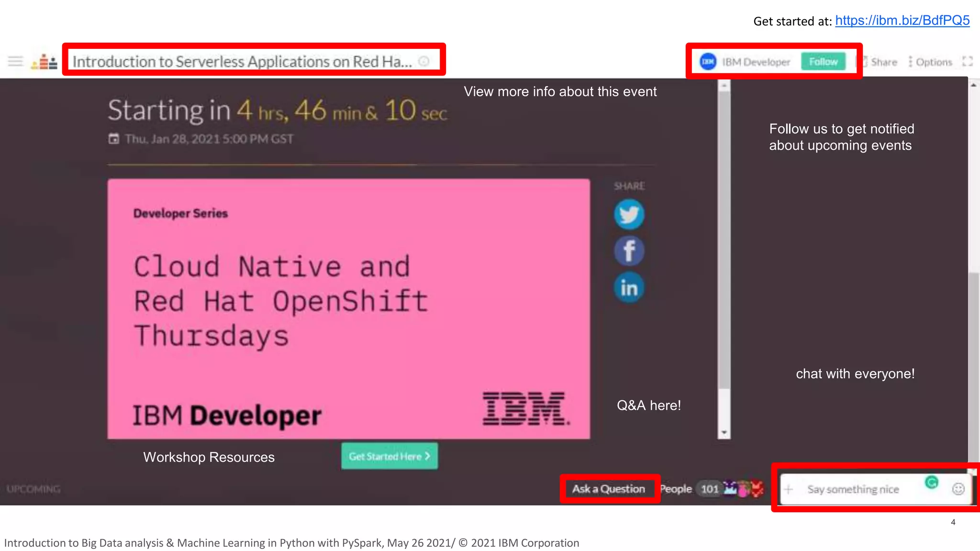Viewport: 980px width, 551px height.
Task: Click the event info scrollbar down arrow
Action: pos(724,432)
